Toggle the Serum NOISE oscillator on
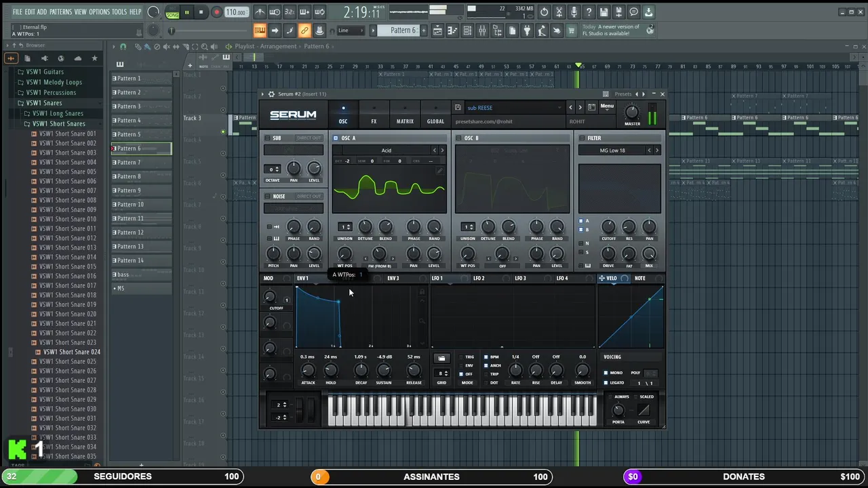The width and height of the screenshot is (868, 488). pyautogui.click(x=268, y=197)
